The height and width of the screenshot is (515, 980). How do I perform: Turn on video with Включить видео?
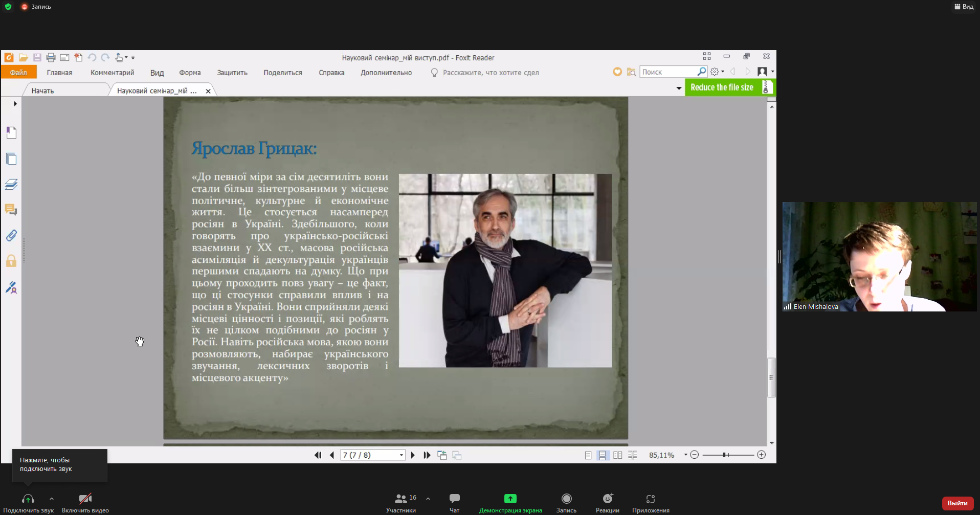[x=85, y=503]
